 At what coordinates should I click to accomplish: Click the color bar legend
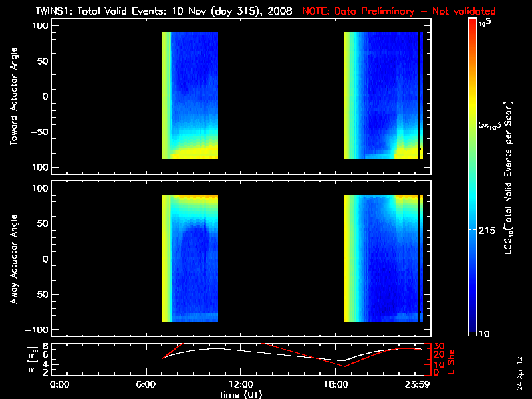(x=472, y=177)
